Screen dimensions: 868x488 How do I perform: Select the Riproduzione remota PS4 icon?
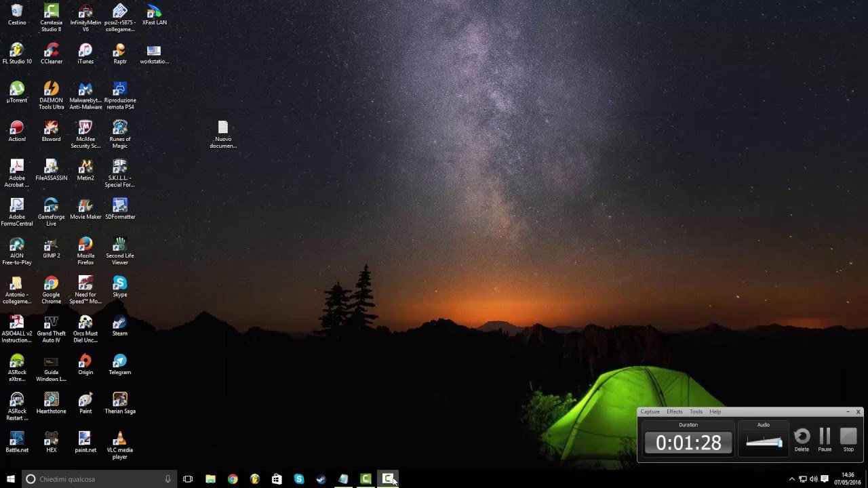pos(120,96)
